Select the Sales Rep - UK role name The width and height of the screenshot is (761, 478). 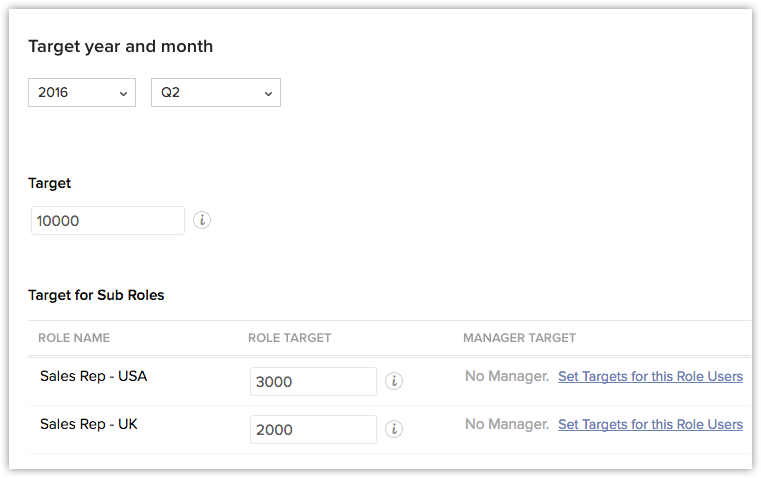click(x=89, y=425)
